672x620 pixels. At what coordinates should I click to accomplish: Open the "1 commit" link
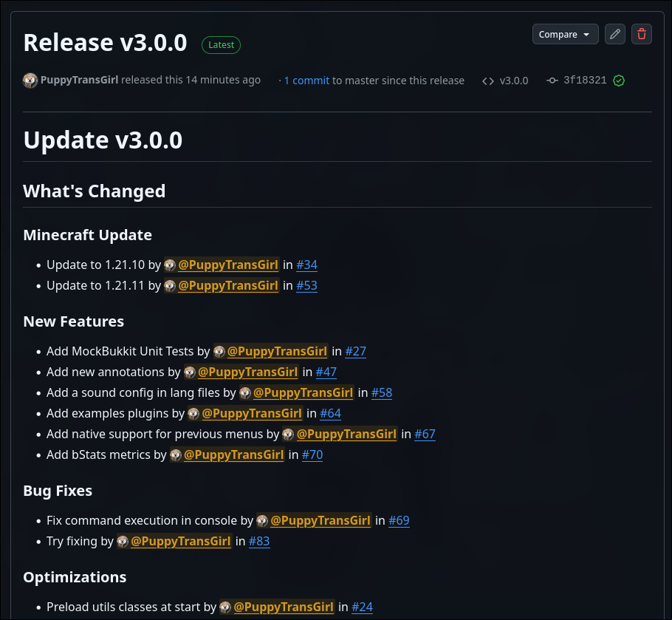click(306, 81)
